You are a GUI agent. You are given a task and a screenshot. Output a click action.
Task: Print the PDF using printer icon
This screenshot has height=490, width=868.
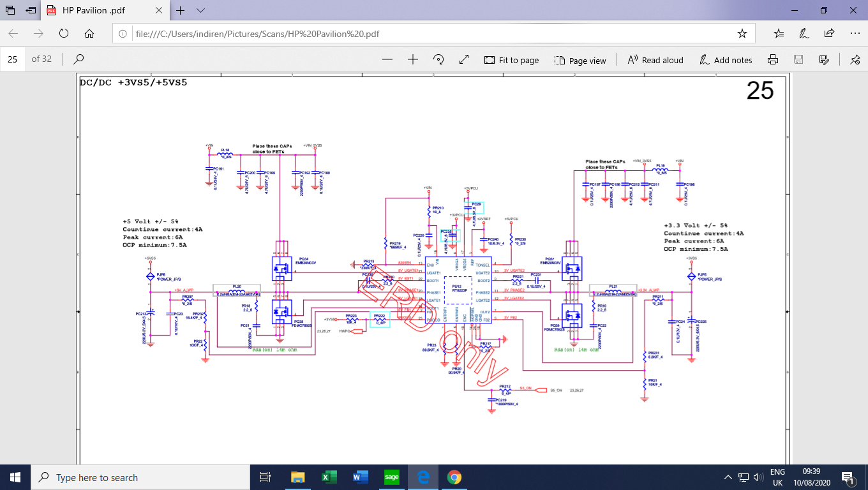[x=773, y=59]
